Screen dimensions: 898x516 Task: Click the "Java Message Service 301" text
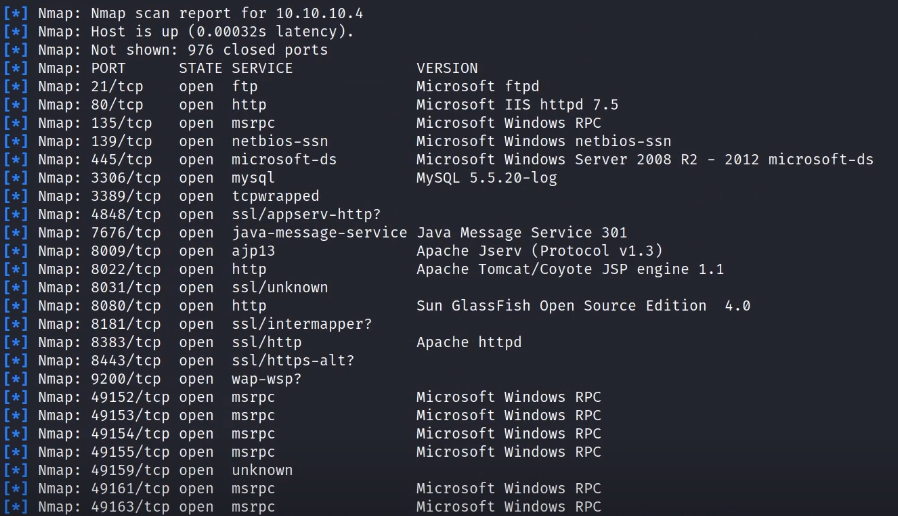click(x=521, y=233)
